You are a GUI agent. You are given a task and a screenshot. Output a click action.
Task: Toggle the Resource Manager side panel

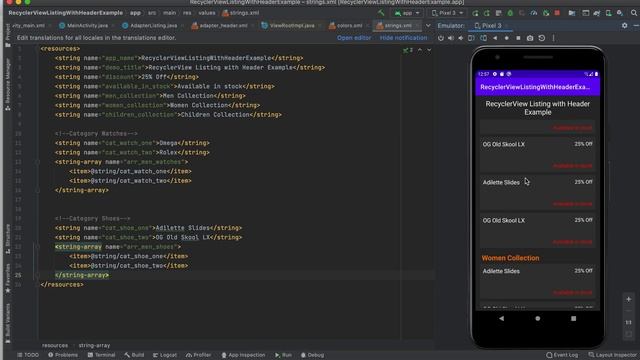coord(8,84)
